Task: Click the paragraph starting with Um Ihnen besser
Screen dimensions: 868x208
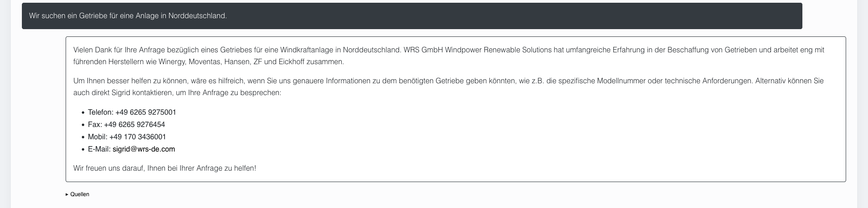Action: click(x=448, y=86)
